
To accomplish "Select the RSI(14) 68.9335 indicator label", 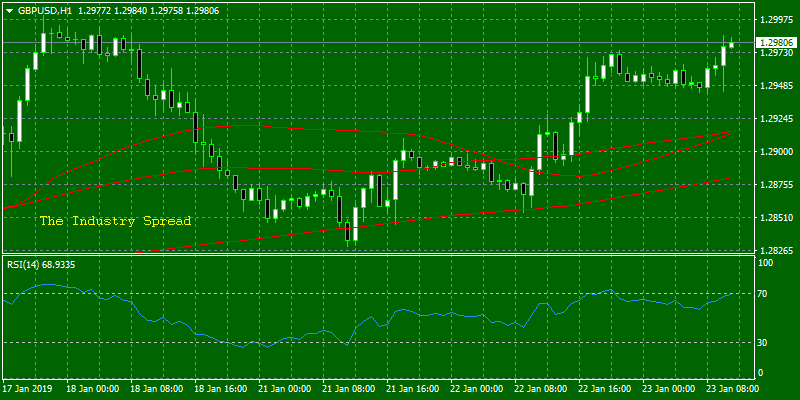I will click(41, 264).
